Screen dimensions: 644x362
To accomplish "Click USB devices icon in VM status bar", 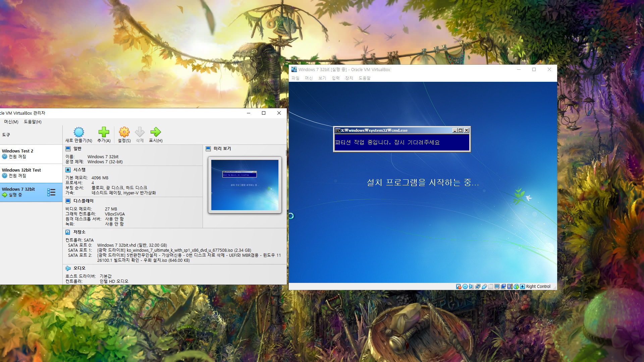I will point(484,287).
